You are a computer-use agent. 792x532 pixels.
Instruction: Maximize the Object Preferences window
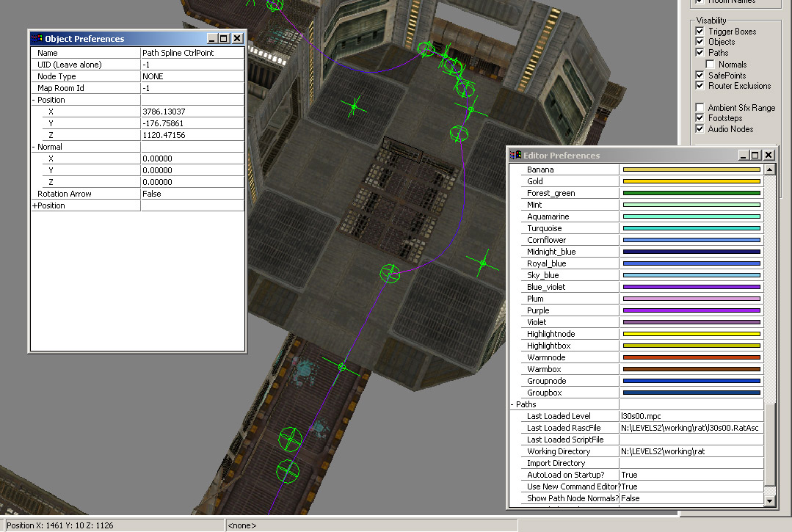pos(225,39)
